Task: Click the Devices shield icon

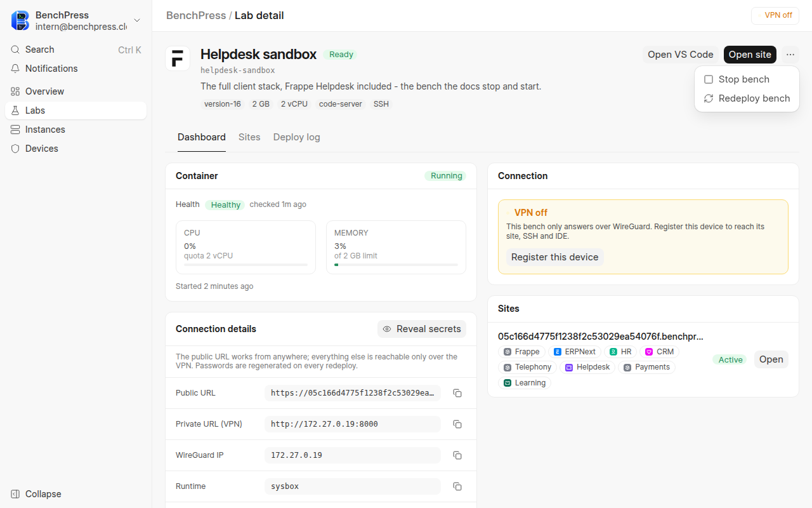Action: [15, 149]
